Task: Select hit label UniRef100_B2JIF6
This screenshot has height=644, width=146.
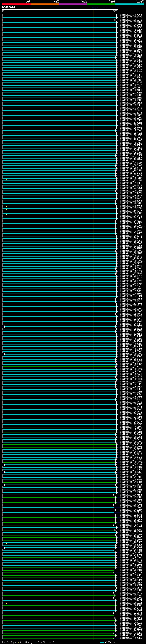Action: coord(131,334)
